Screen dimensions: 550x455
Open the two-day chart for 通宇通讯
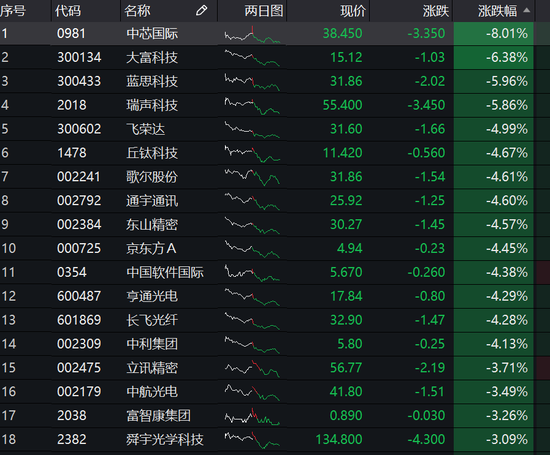pyautogui.click(x=252, y=201)
